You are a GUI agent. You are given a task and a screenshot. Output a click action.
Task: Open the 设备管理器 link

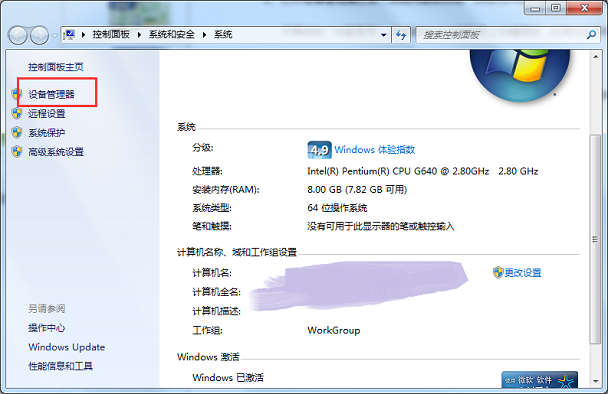coord(51,94)
